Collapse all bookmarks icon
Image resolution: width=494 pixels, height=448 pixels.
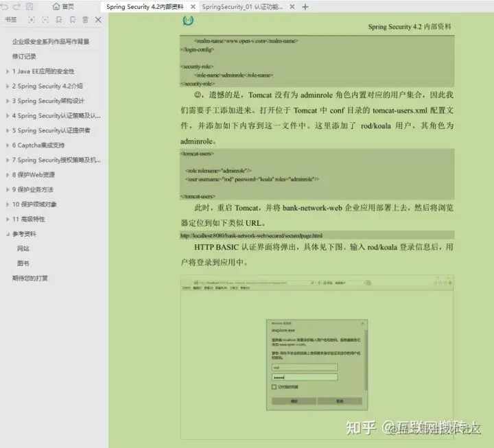tap(45, 20)
